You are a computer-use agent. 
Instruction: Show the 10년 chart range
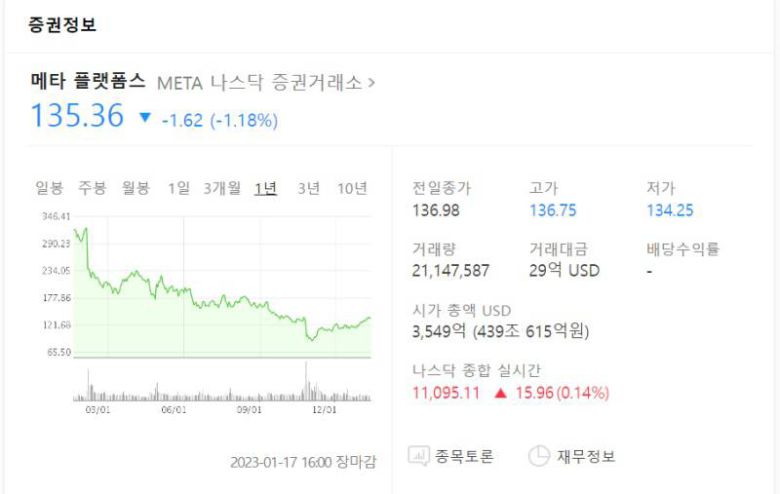coord(352,188)
